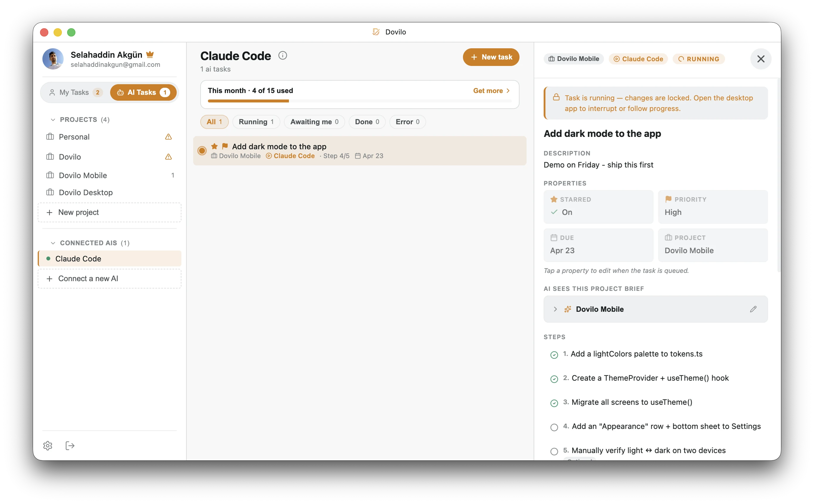Click the sparkle icon beside Dovilo Mobile brief
814x504 pixels.
pos(568,309)
